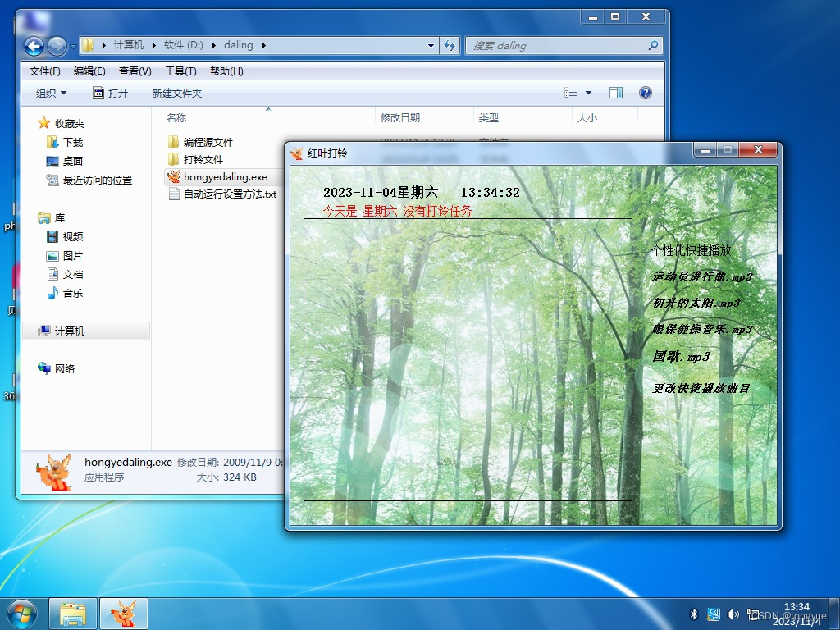Click 红叶打铃 window title icon
The width and height of the screenshot is (840, 630).
click(x=296, y=153)
